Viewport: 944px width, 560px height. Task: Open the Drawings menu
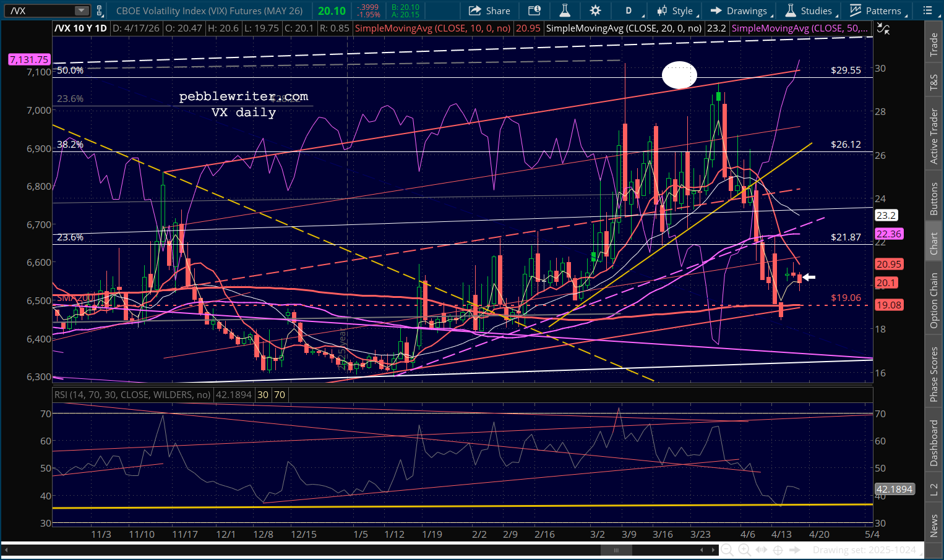[739, 11]
